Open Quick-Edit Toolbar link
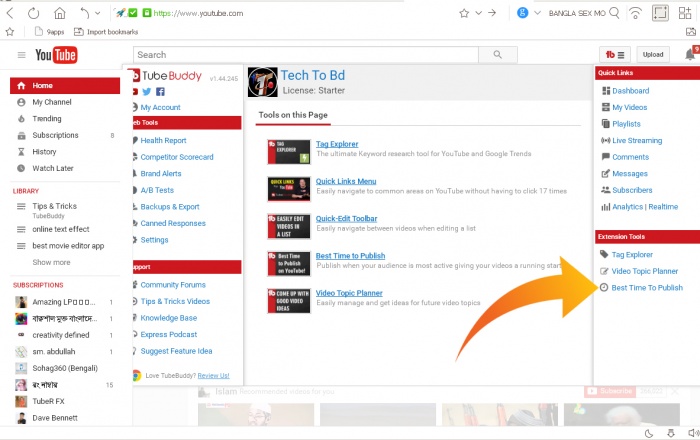Screen dimensions: 700x440 tap(346, 219)
